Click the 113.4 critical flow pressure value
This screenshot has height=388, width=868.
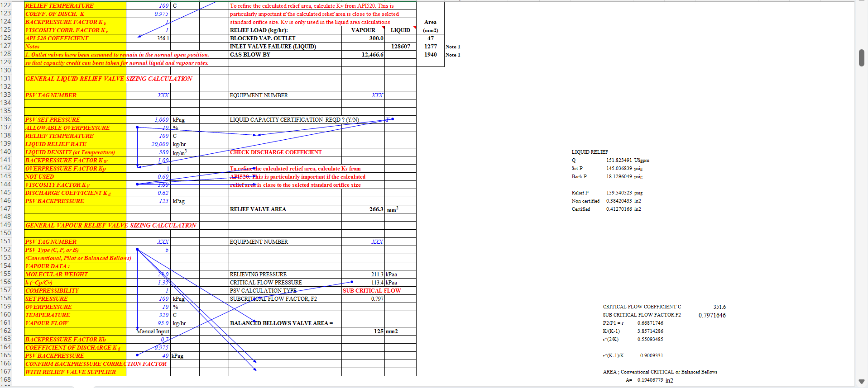tap(363, 283)
